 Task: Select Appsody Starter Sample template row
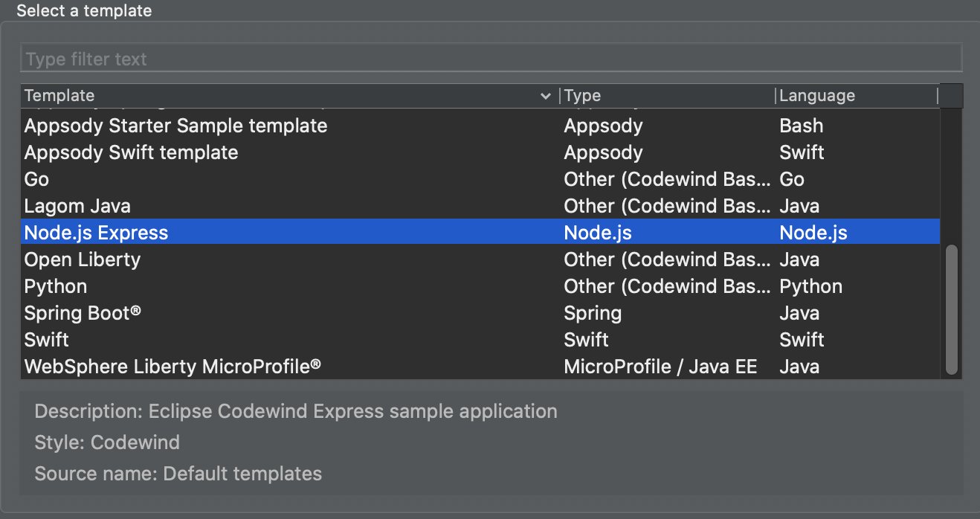480,126
